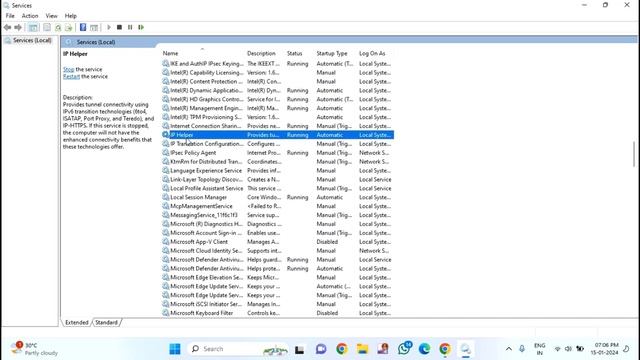
Task: Select Intel(R) Capability Licensing service
Action: (x=278, y=73)
